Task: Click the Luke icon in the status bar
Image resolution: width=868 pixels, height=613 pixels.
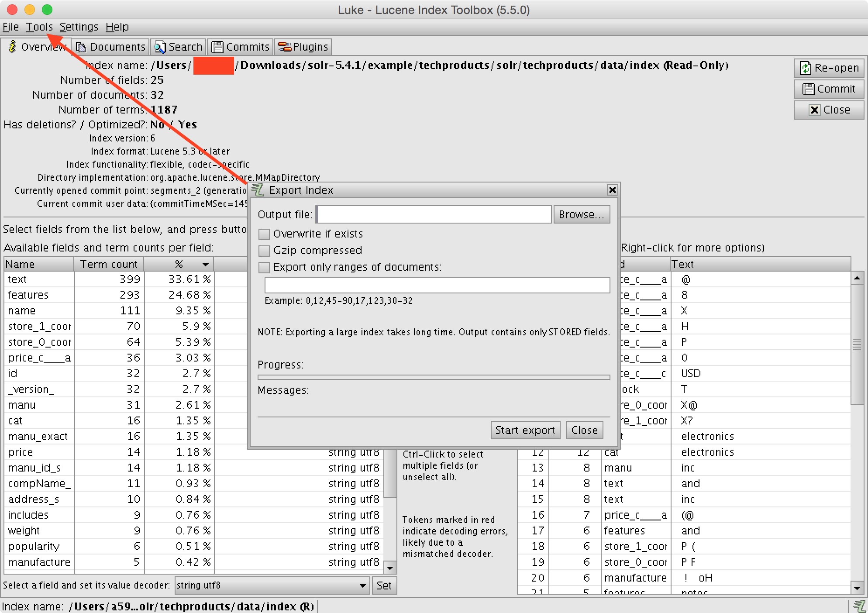Action: pyautogui.click(x=859, y=606)
